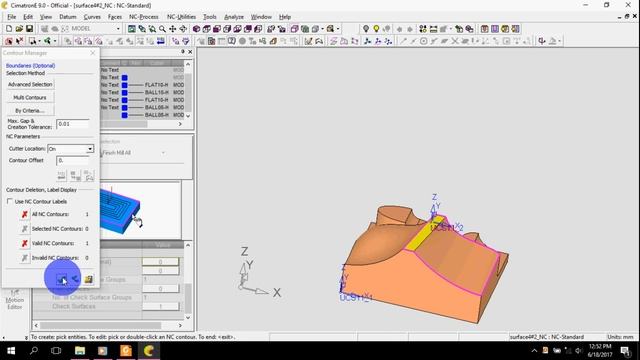Click the middle icon under Contour Offset

75,176
